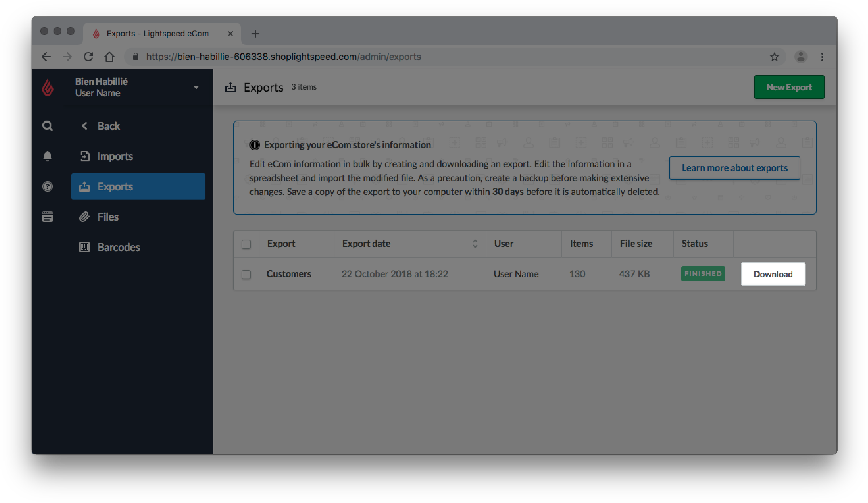Open browser three-dot menu
The height and width of the screenshot is (503, 868).
pyautogui.click(x=822, y=57)
